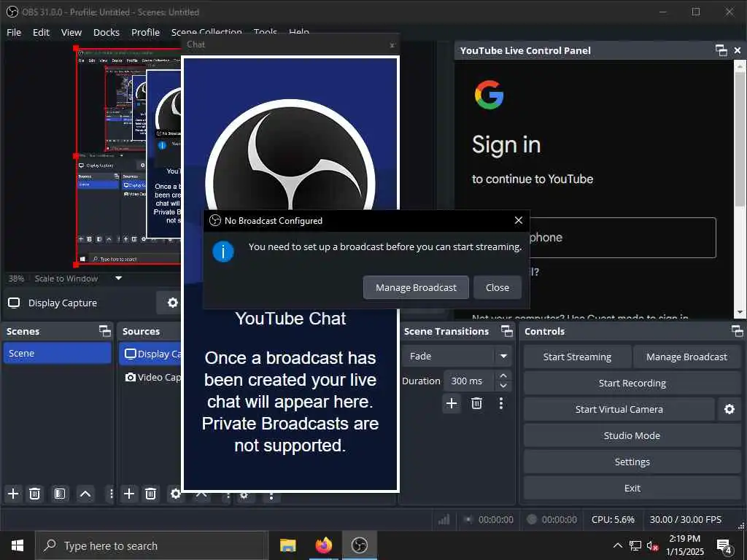Select 'Scene' in the Scenes list
The height and width of the screenshot is (560, 747).
click(57, 354)
